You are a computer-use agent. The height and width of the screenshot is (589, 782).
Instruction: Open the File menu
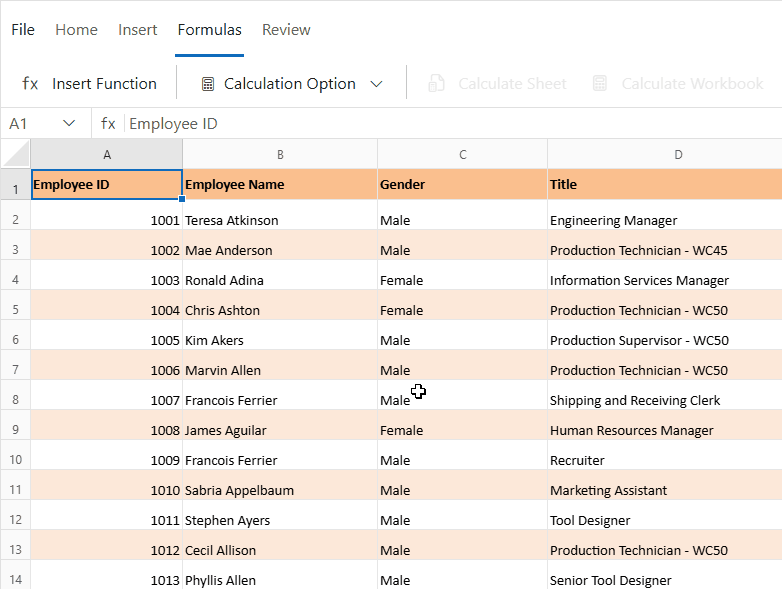(x=23, y=30)
